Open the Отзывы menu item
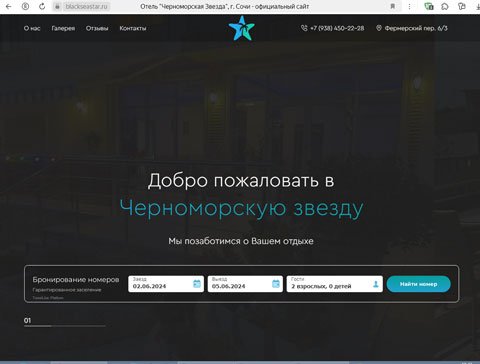Viewport: 480px width, 364px height. 97,28
